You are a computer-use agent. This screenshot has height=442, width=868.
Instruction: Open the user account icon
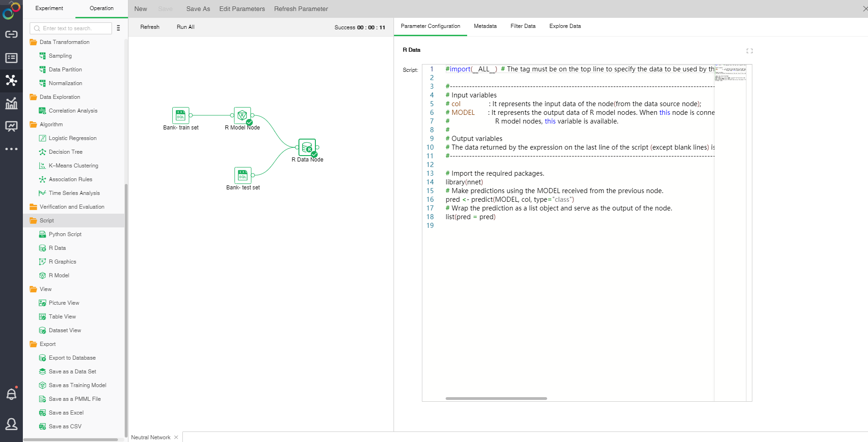[x=11, y=424]
